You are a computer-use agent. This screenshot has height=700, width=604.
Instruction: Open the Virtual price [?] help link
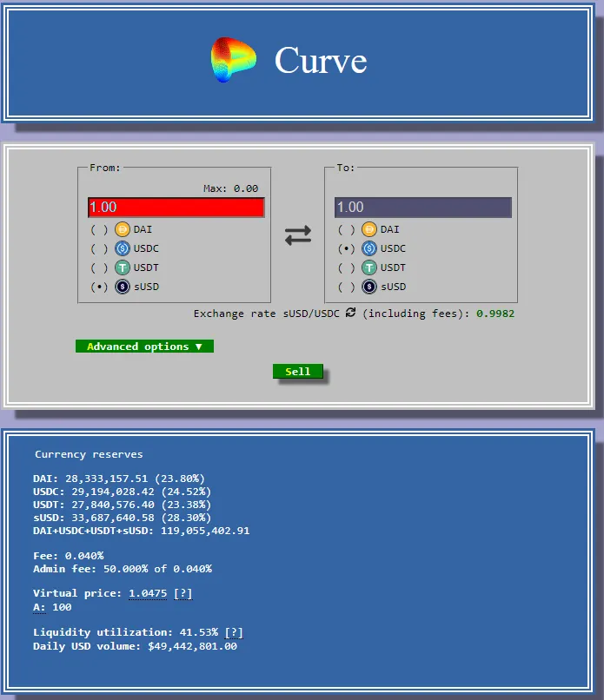pos(183,593)
